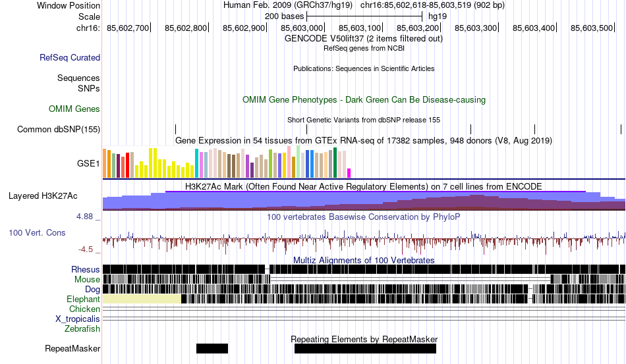Click the H3K27Ac Mark track title

pyautogui.click(x=364, y=186)
